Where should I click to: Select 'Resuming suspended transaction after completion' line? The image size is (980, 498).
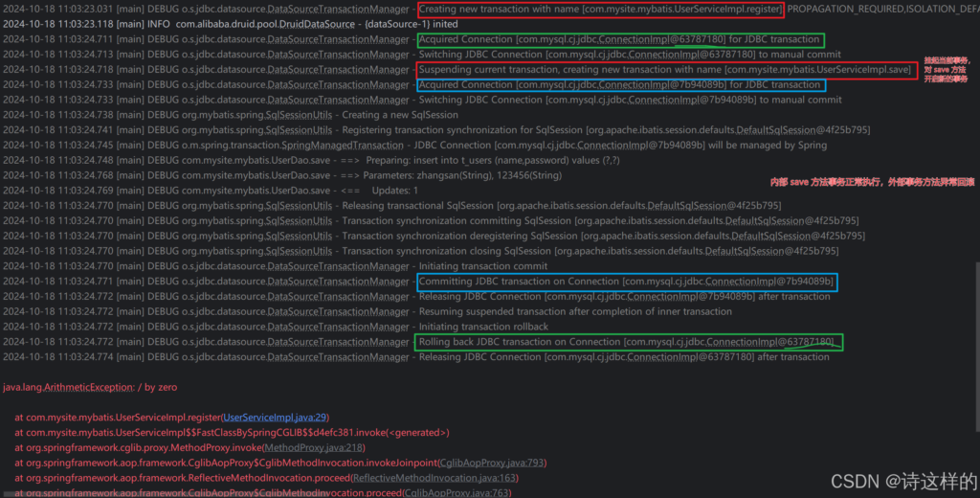pyautogui.click(x=367, y=311)
